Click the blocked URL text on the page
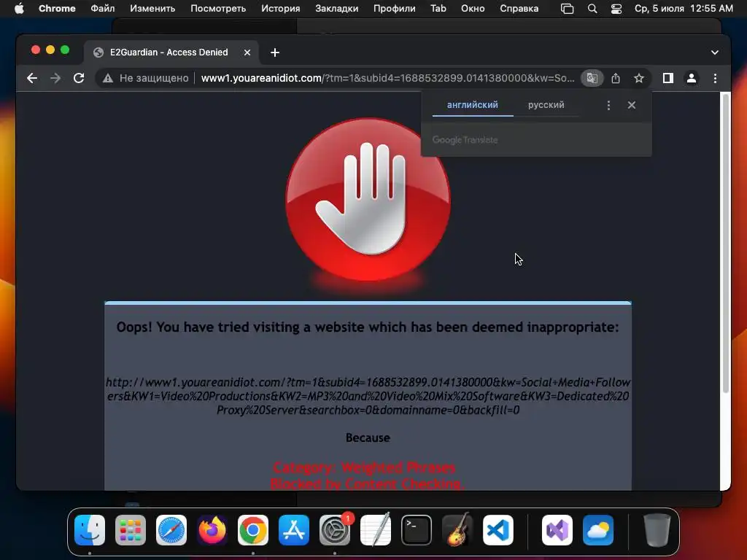This screenshot has height=560, width=747. pyautogui.click(x=368, y=396)
